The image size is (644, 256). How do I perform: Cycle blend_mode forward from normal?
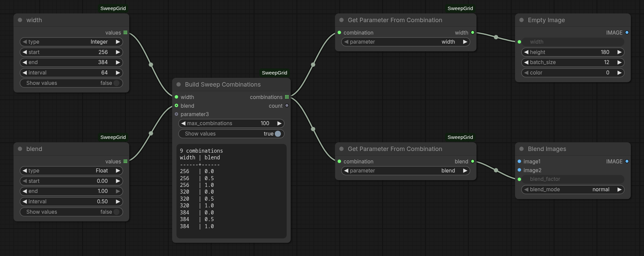point(620,190)
